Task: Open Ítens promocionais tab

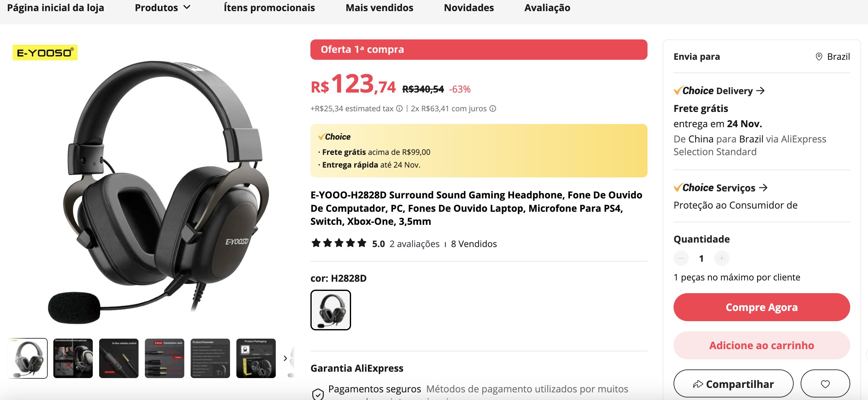Action: click(x=269, y=7)
